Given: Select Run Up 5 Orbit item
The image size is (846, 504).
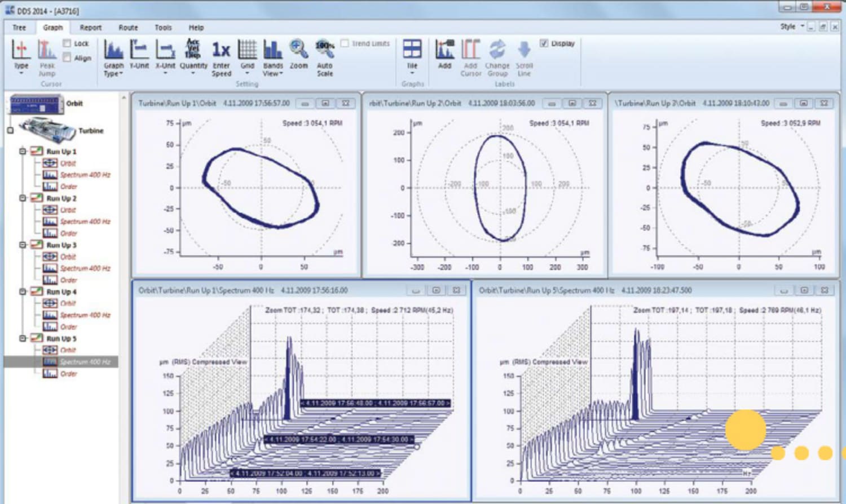Looking at the screenshot, I should pos(68,350).
